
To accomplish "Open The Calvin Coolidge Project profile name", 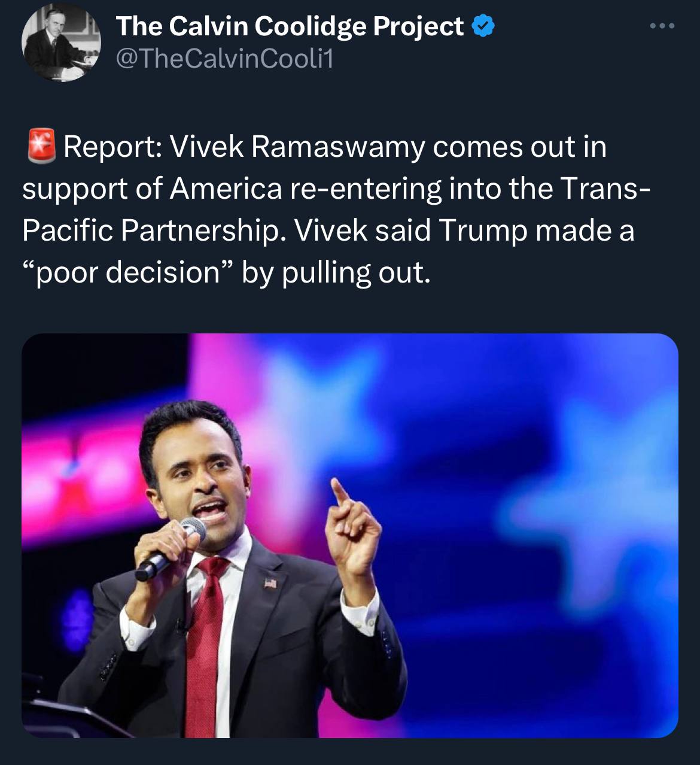I will click(x=289, y=26).
